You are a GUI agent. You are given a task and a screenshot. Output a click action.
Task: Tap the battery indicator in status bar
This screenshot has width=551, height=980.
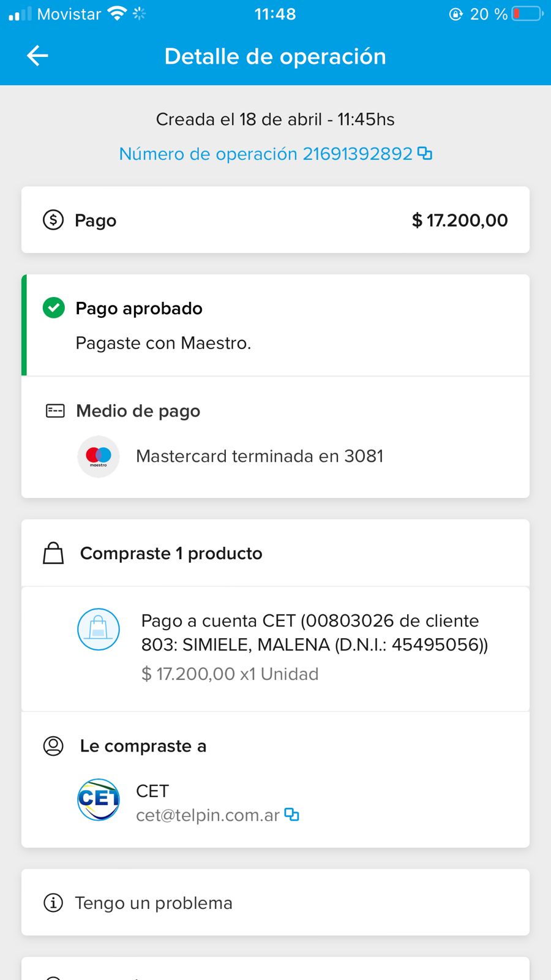527,13
